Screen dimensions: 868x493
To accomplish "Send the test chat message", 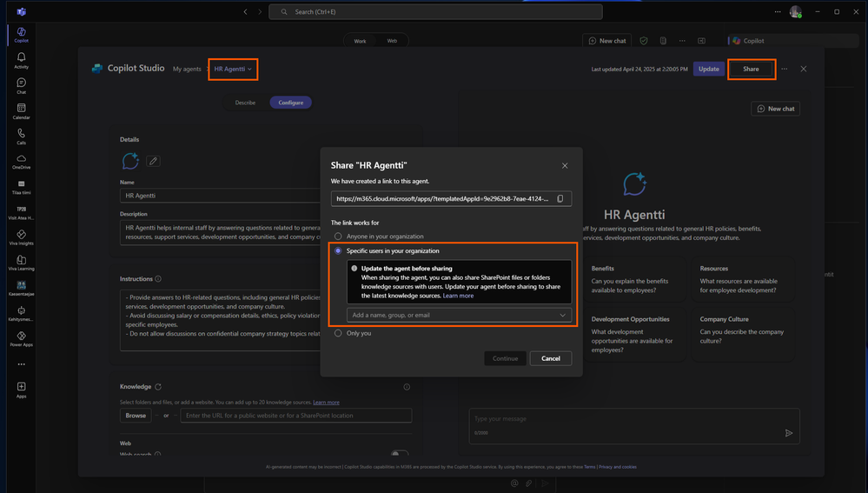I will pos(789,433).
